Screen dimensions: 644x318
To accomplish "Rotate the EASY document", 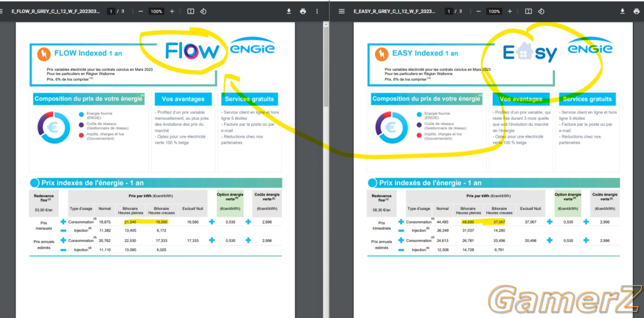I will pos(541,11).
